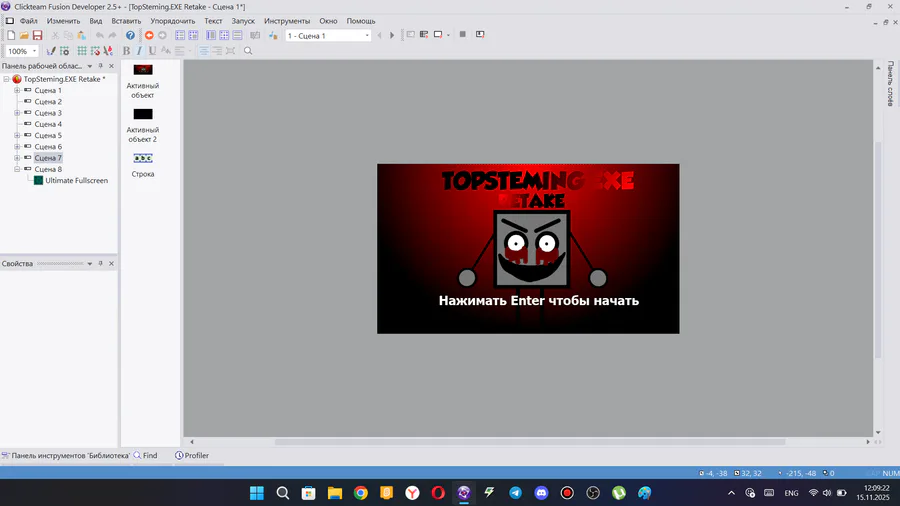
Task: Toggle Bold text formatting
Action: (x=126, y=51)
